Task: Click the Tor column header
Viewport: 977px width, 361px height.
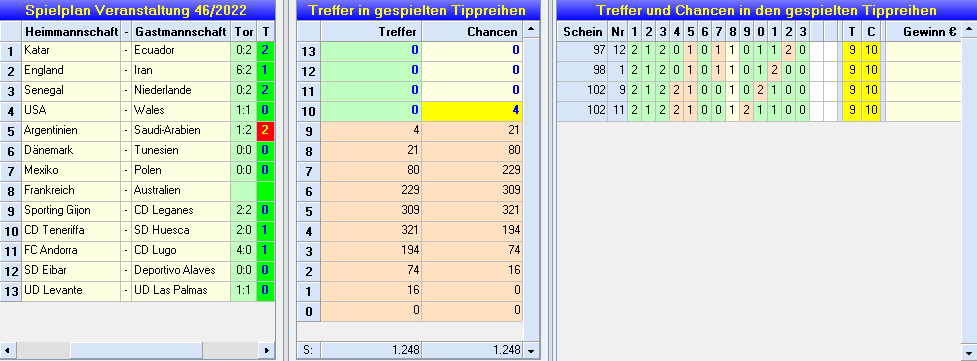Action: coord(244,32)
